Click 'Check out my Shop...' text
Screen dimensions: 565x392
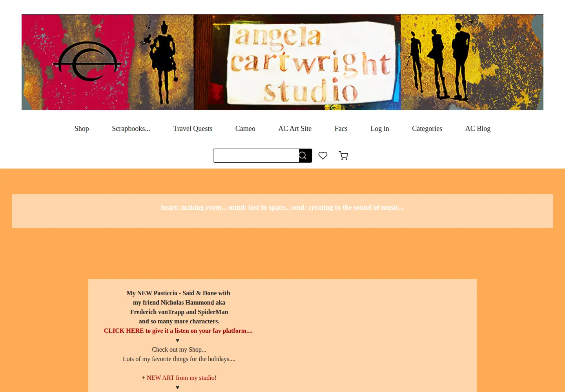pyautogui.click(x=179, y=350)
